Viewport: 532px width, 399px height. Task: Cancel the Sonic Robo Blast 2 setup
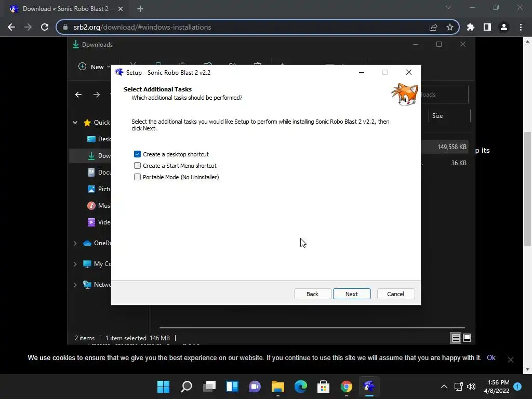point(395,294)
